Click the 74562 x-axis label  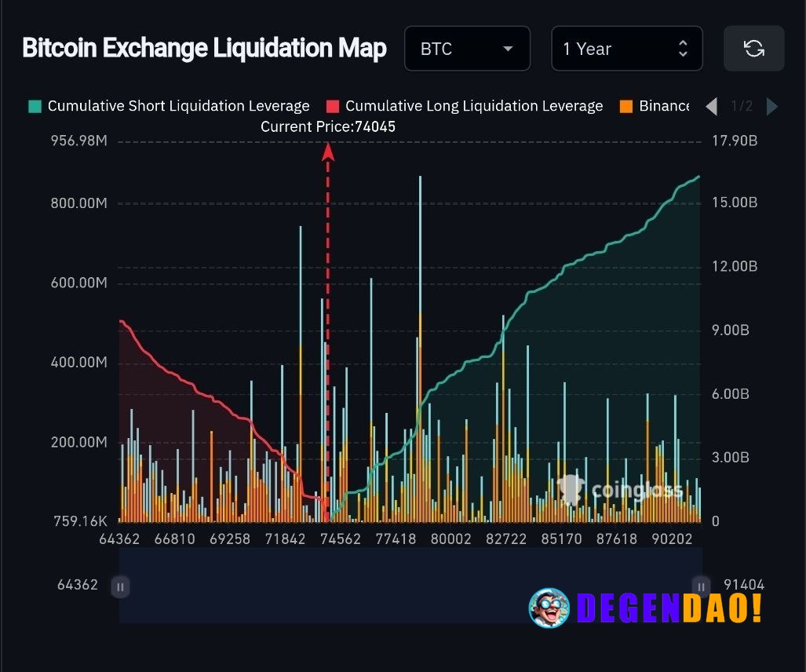click(x=341, y=539)
